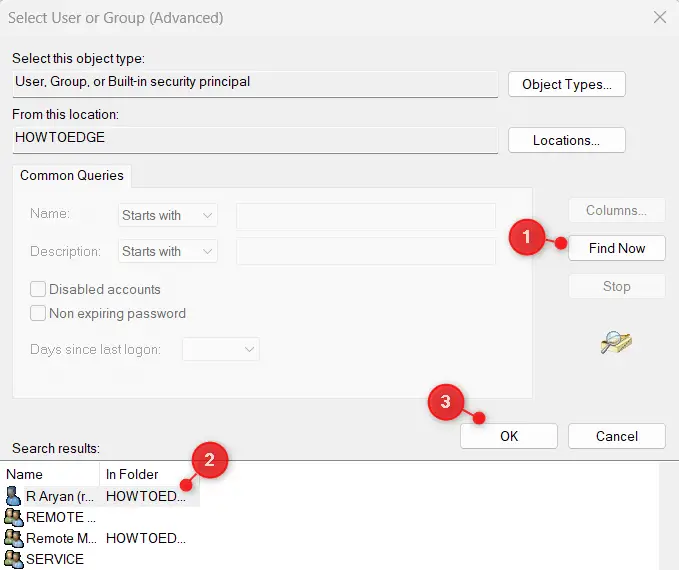Switch to the Common Queries tab
Image resolution: width=679 pixels, height=570 pixels.
coord(72,175)
